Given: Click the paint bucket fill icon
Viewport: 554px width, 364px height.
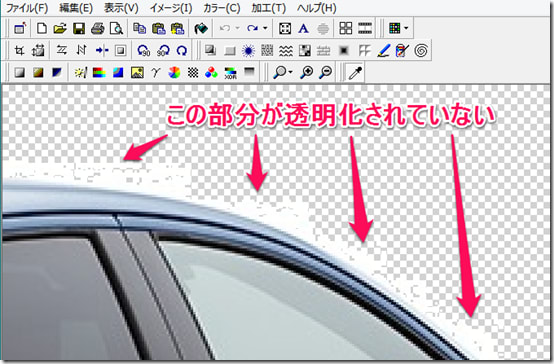Looking at the screenshot, I should coord(201,28).
